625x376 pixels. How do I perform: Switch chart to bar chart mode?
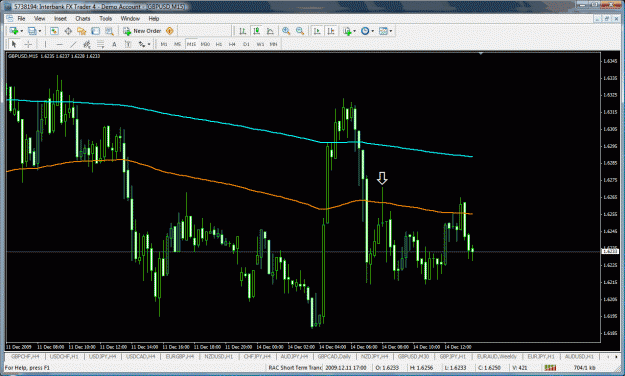click(x=242, y=31)
